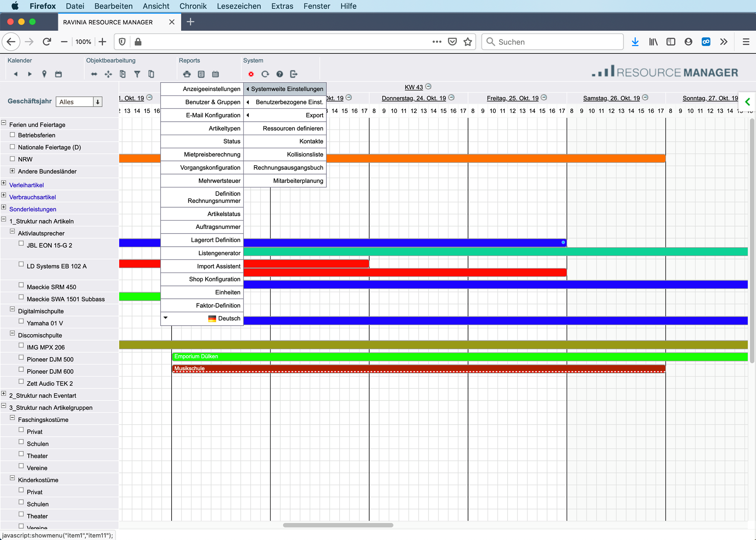
Task: Check the NRW checkbox
Action: click(13, 159)
